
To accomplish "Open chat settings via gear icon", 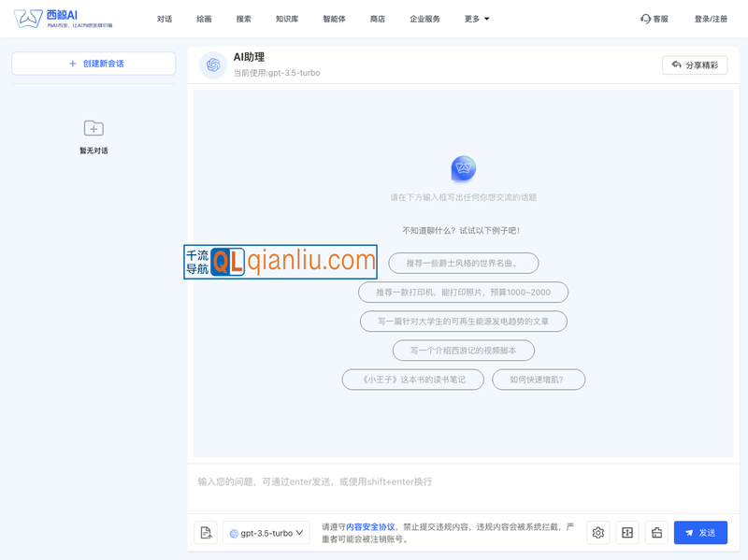I will (598, 533).
